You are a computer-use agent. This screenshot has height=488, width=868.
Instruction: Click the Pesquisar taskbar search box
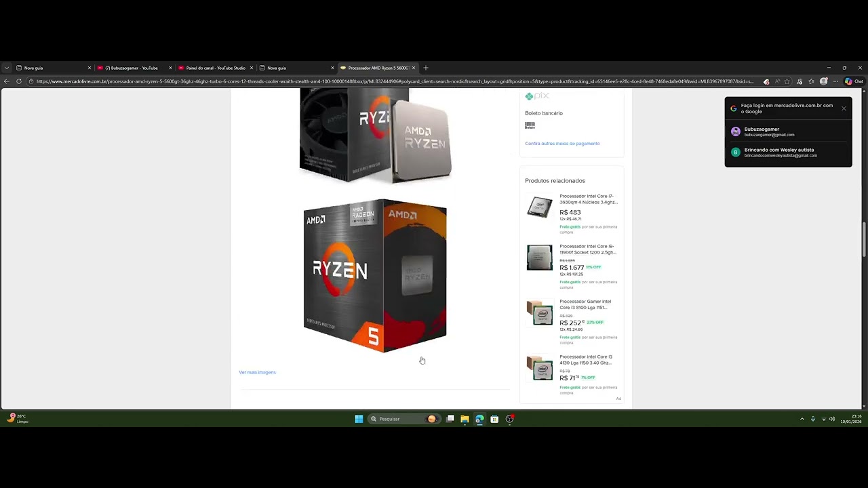click(405, 419)
